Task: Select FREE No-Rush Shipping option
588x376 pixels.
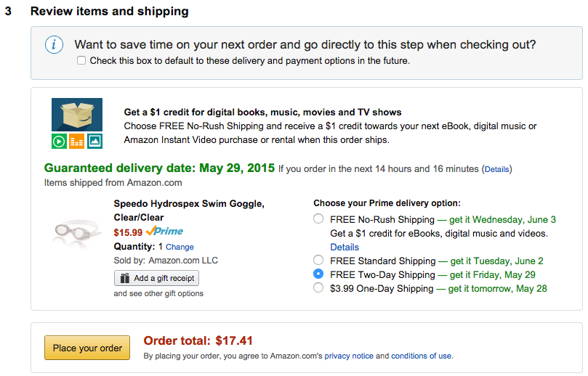Action: [x=318, y=219]
